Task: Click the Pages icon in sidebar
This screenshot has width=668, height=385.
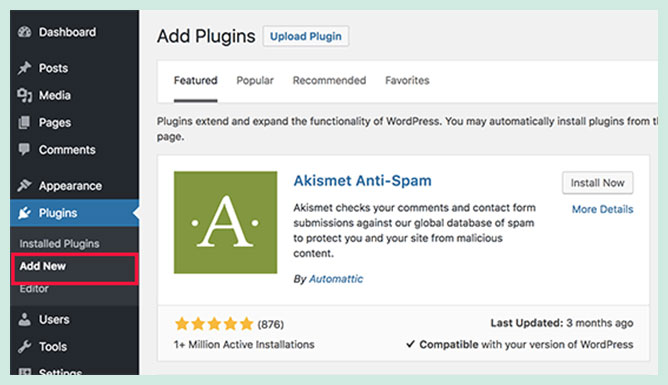Action: 24,122
